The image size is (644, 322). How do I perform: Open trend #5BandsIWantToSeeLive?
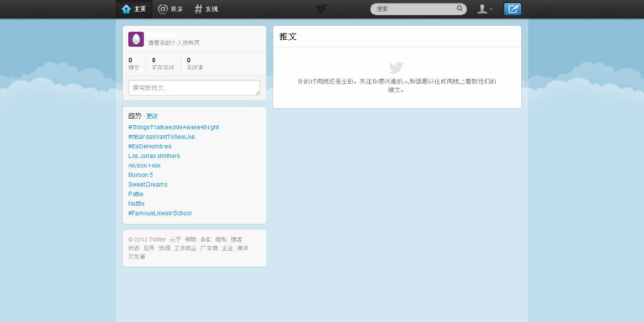click(x=162, y=137)
